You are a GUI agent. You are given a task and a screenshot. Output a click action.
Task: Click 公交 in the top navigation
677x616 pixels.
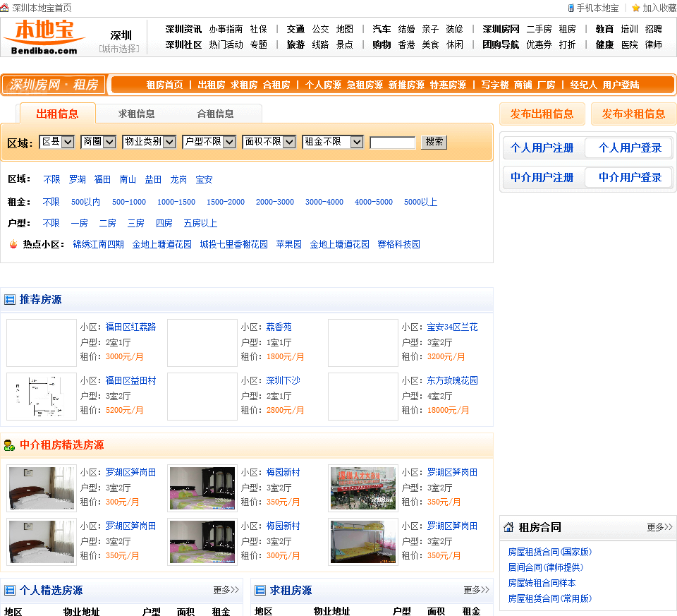coord(320,29)
